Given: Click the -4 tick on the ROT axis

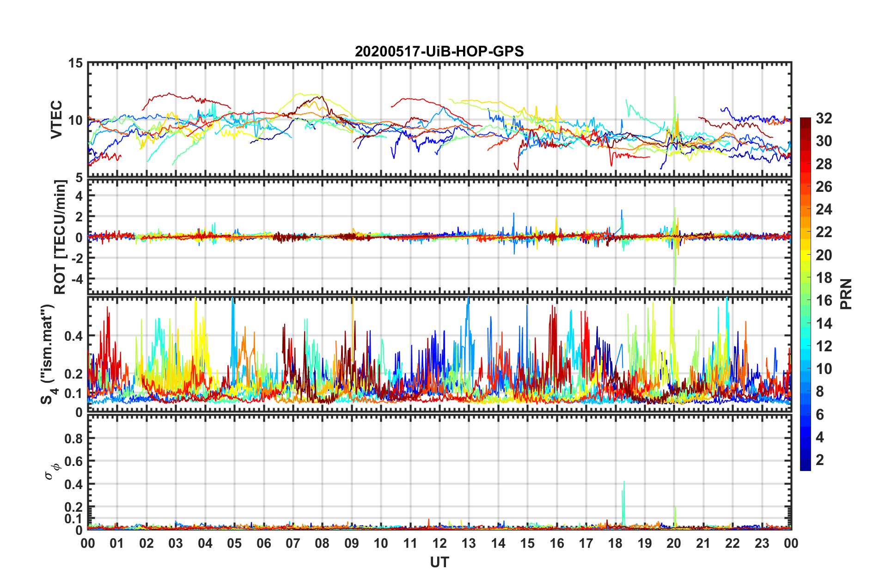Looking at the screenshot, I should 77,279.
